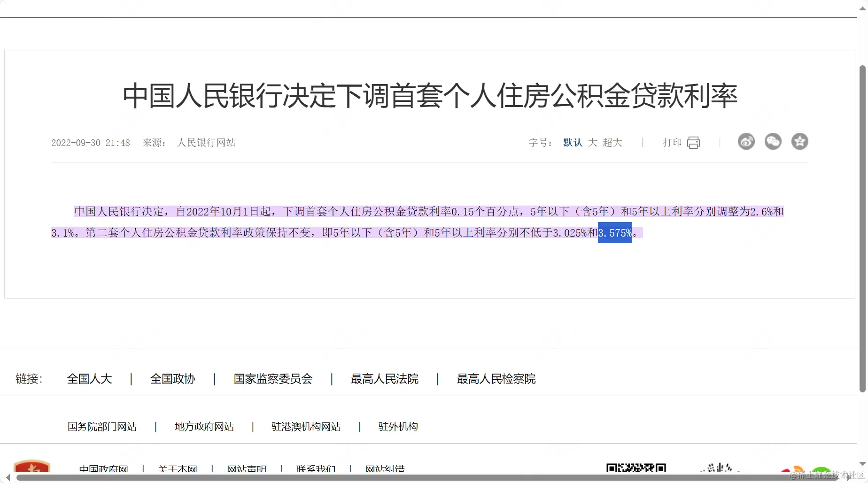Click the 打印 print label

pos(672,142)
